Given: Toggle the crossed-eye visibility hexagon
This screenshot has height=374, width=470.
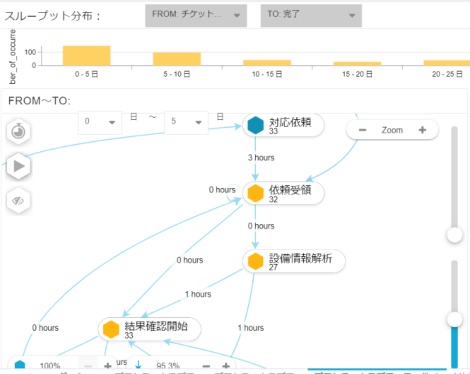Looking at the screenshot, I should [18, 201].
